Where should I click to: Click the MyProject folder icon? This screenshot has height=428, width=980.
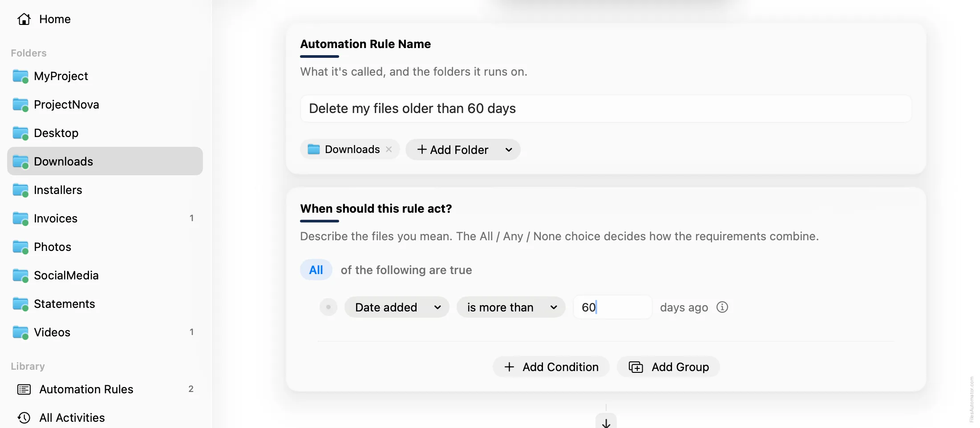click(x=20, y=76)
